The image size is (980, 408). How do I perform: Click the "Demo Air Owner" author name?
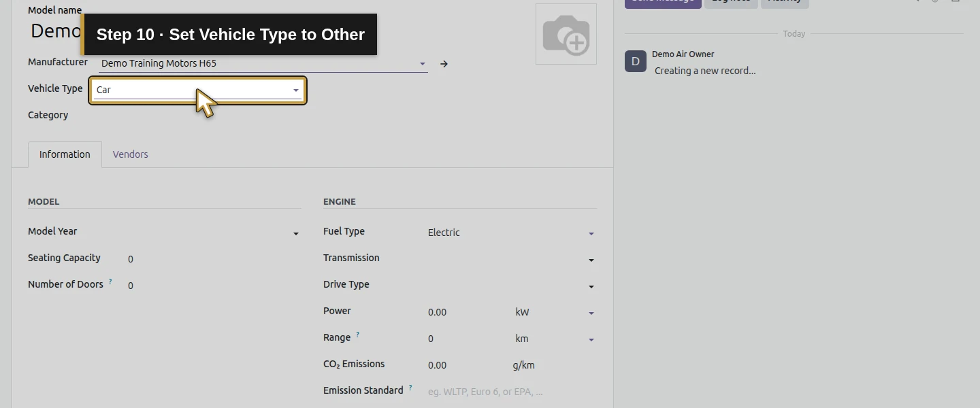coord(683,54)
